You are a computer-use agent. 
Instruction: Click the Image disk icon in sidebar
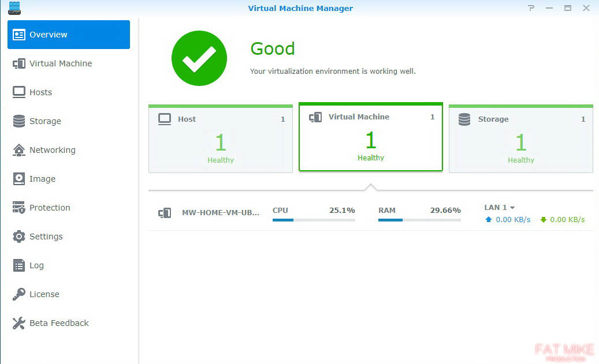click(18, 179)
